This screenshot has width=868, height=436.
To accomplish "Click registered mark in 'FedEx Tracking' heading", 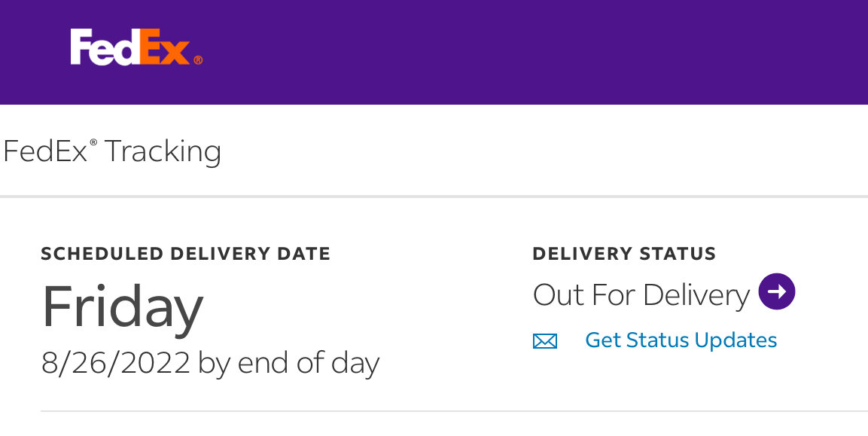I will point(93,143).
